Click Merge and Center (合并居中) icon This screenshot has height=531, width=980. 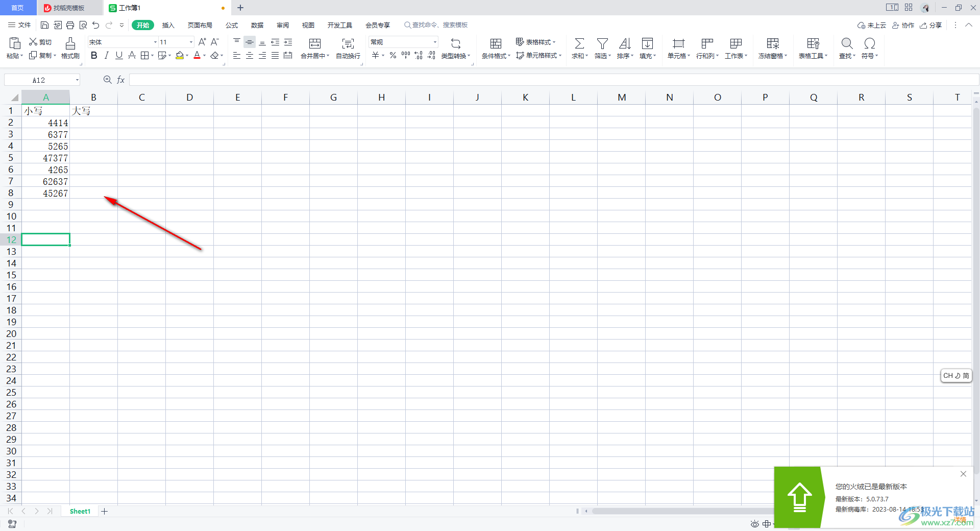(315, 43)
